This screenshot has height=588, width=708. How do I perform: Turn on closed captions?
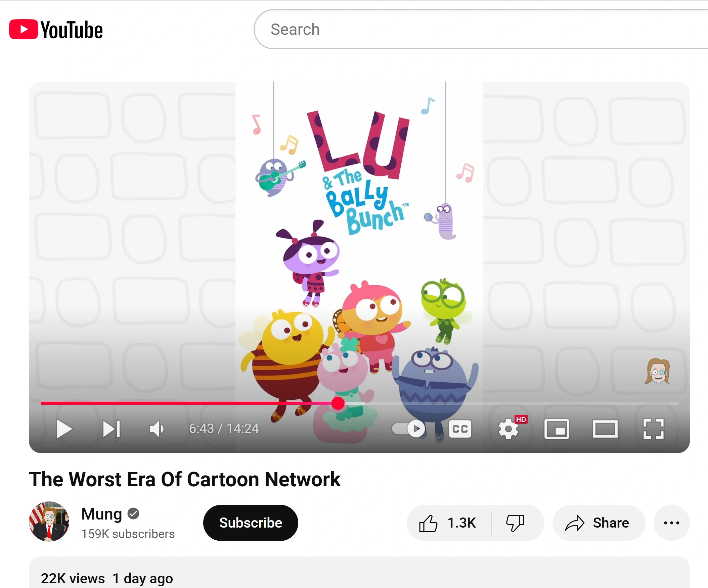point(460,429)
